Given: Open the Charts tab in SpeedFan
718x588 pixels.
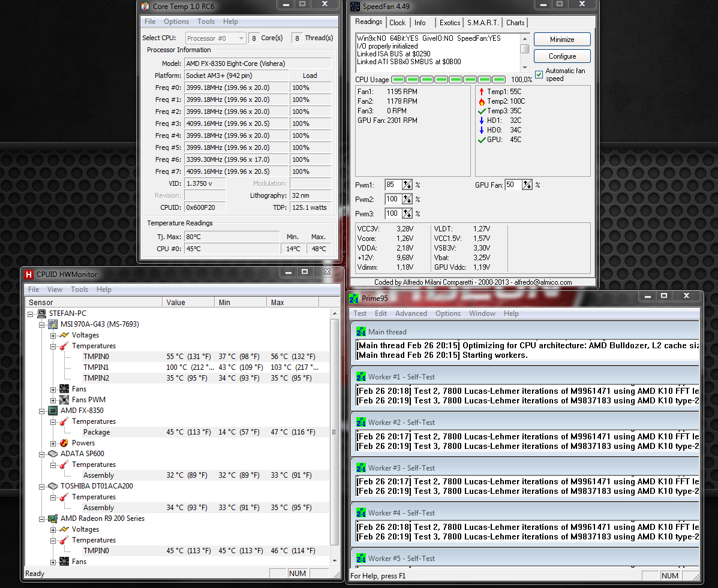Looking at the screenshot, I should pyautogui.click(x=515, y=22).
